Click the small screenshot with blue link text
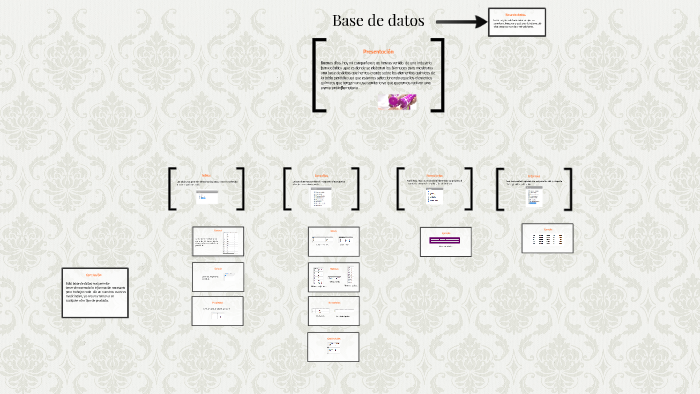The height and width of the screenshot is (394, 700). (x=207, y=197)
